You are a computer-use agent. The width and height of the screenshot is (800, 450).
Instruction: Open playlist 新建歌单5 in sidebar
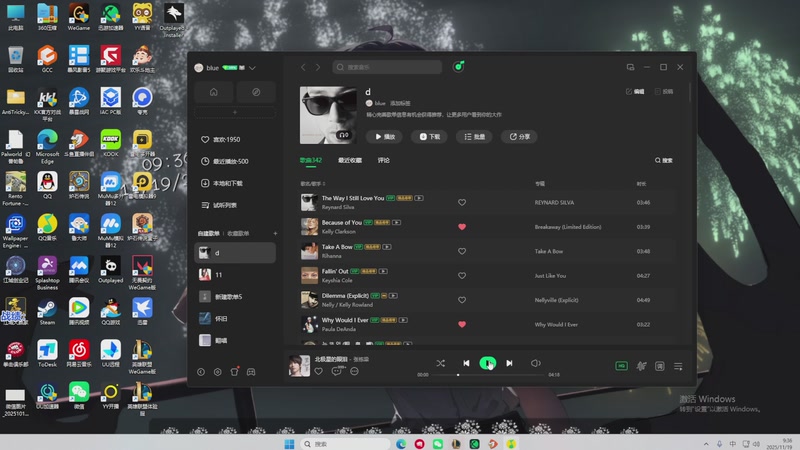click(x=235, y=296)
